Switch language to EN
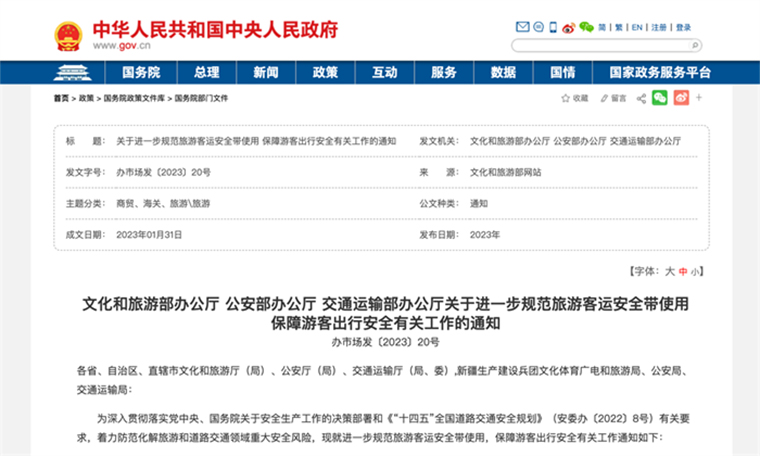The height and width of the screenshot is (456, 760). tap(635, 27)
